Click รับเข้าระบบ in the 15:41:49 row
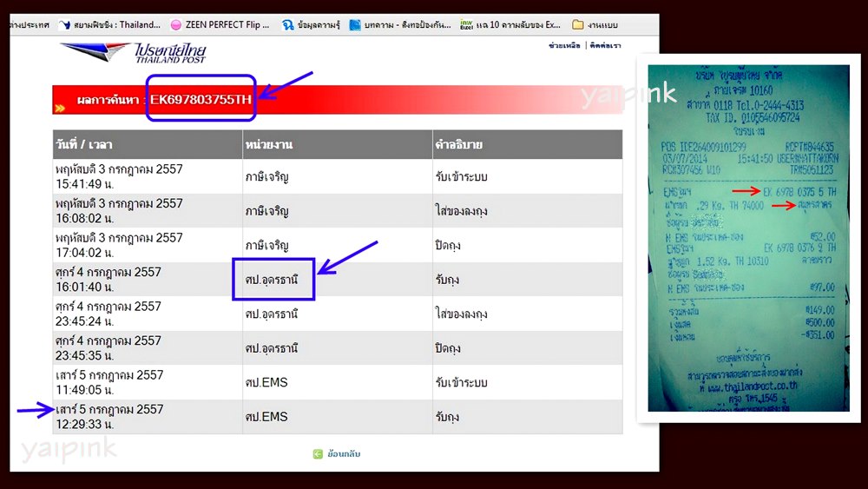The width and height of the screenshot is (868, 489). tap(461, 177)
